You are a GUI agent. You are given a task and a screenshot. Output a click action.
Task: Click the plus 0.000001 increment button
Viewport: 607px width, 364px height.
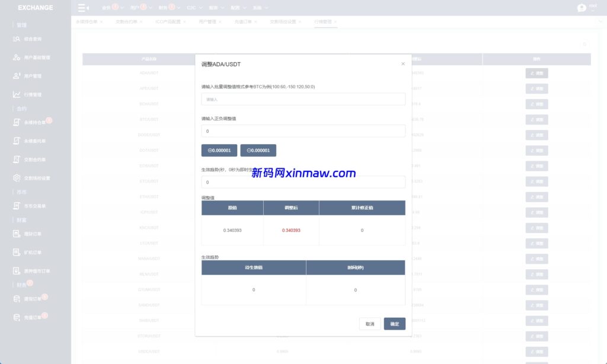point(219,151)
